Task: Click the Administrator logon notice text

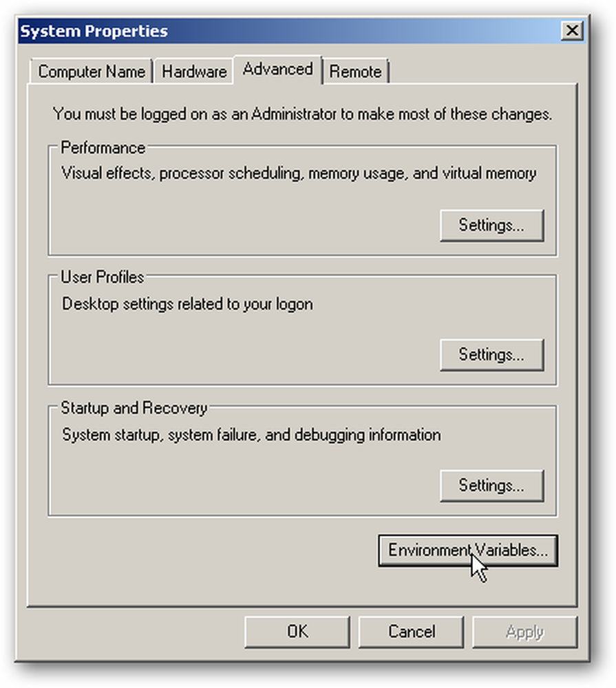Action: tap(303, 114)
